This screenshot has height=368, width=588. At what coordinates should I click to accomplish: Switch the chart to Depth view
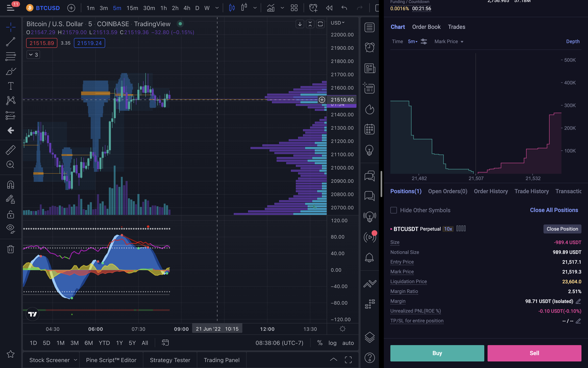(573, 42)
